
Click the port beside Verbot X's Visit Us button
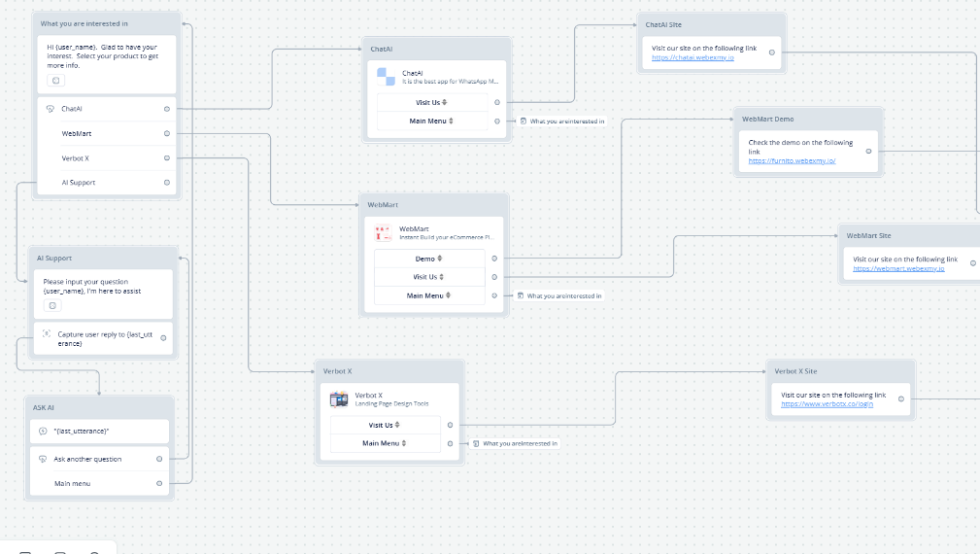click(x=450, y=425)
